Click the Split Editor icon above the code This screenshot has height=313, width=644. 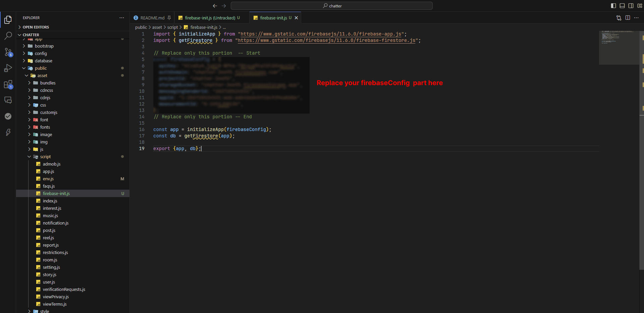[x=628, y=18]
